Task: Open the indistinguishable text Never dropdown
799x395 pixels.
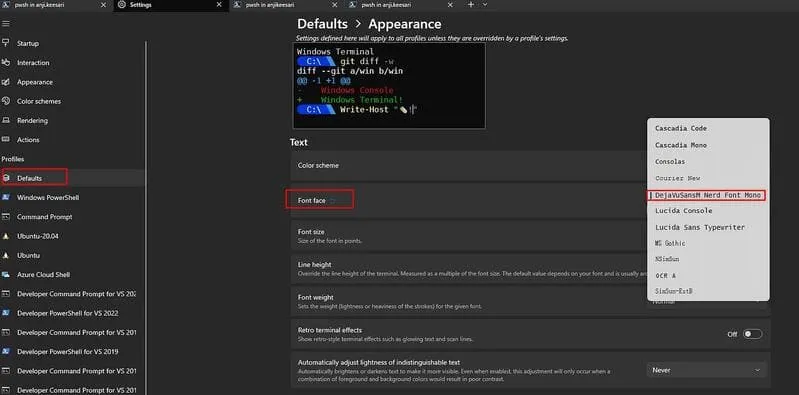Action: 707,370
